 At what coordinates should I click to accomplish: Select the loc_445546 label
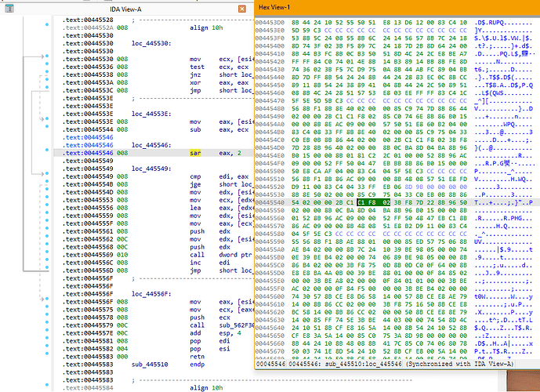click(x=151, y=145)
